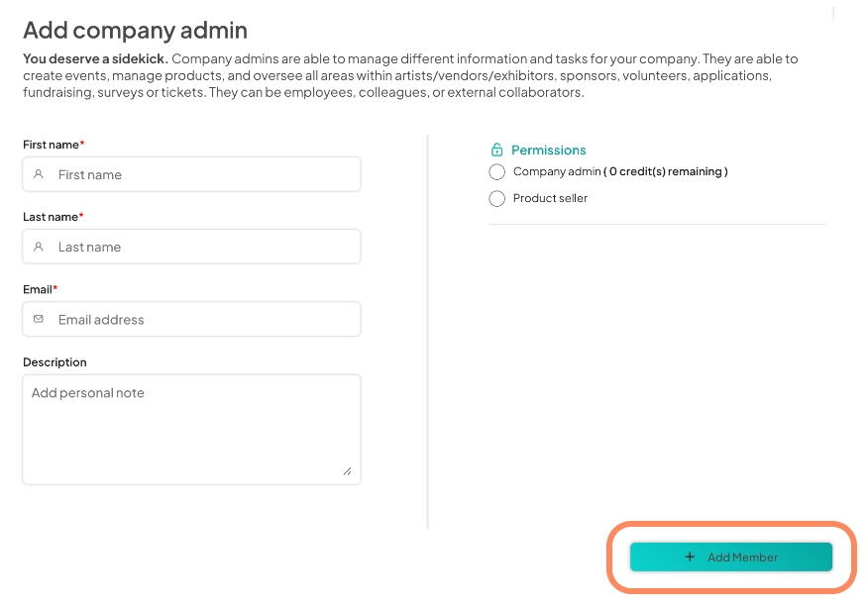Screen dimensions: 868x609
Task: Click the Add company admin page title
Action: 135,30
